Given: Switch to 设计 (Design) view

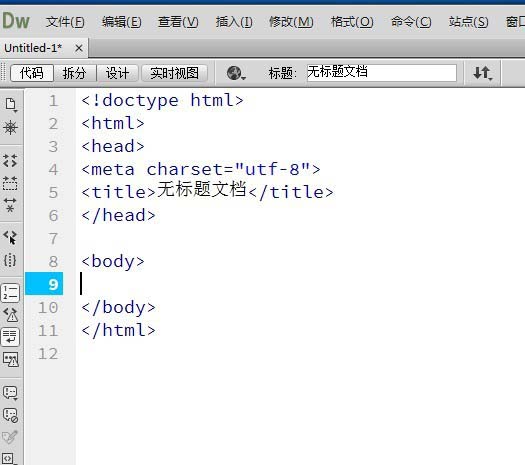Looking at the screenshot, I should click(117, 73).
